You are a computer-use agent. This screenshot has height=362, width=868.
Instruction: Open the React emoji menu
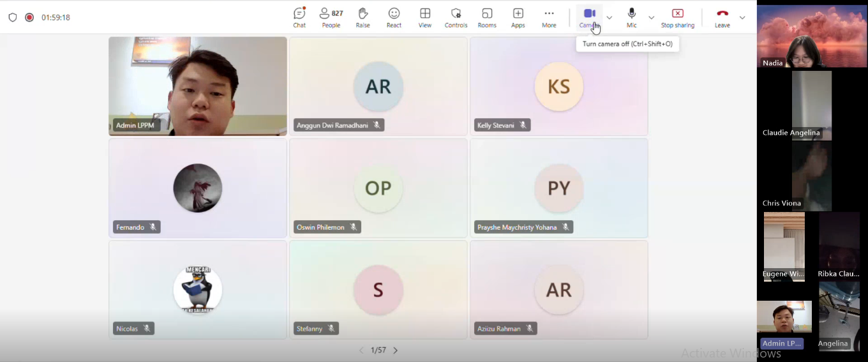[394, 17]
